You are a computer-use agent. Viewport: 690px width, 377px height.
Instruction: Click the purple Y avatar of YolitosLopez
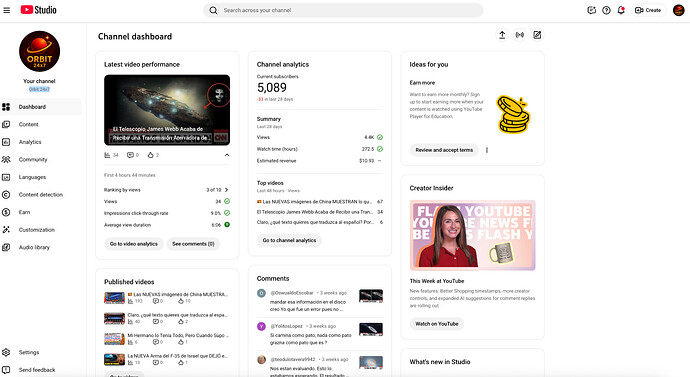coord(261,326)
